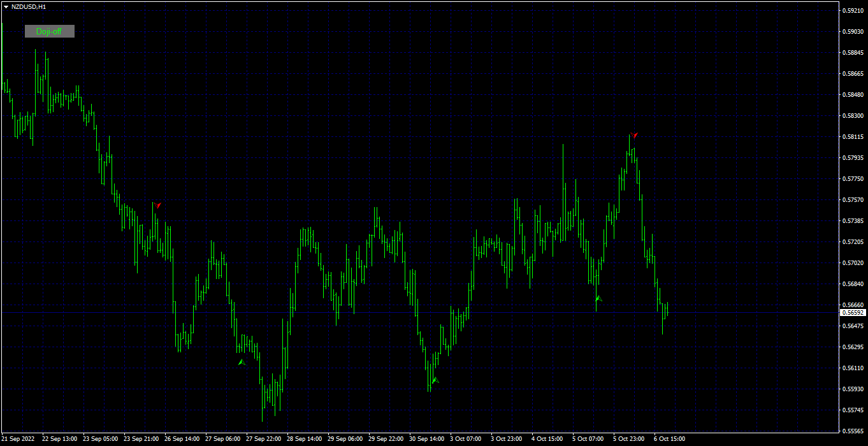Click the 0.58480 price axis label
The width and height of the screenshot is (868, 446).
pyautogui.click(x=854, y=95)
